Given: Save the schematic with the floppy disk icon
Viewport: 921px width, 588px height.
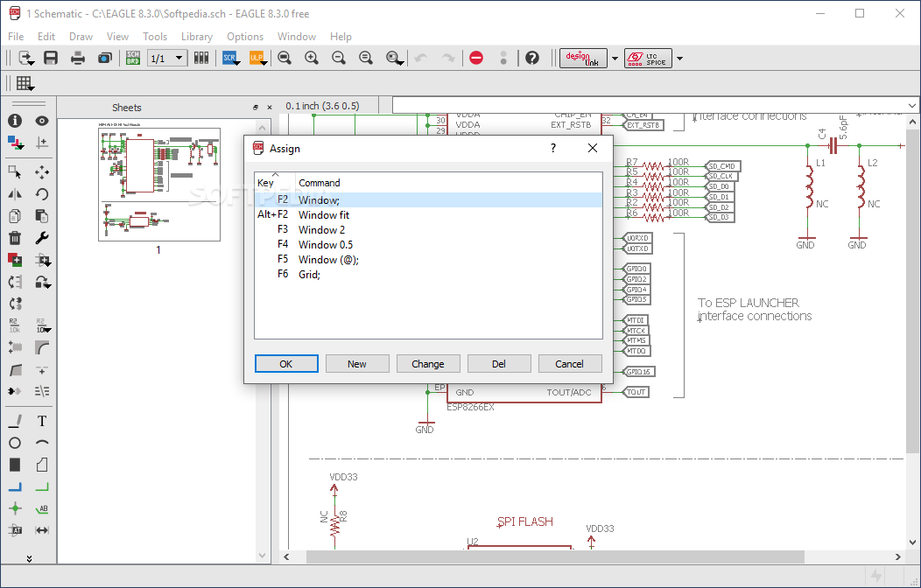Looking at the screenshot, I should [x=51, y=58].
